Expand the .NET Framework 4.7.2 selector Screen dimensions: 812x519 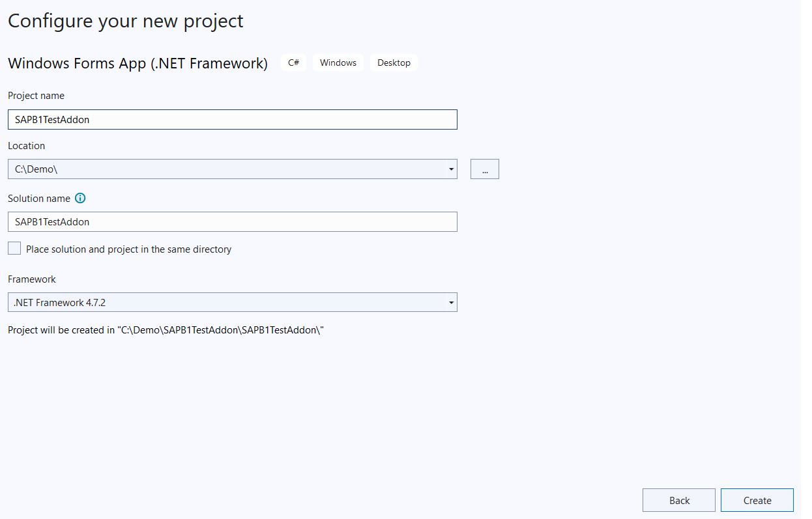pyautogui.click(x=451, y=302)
